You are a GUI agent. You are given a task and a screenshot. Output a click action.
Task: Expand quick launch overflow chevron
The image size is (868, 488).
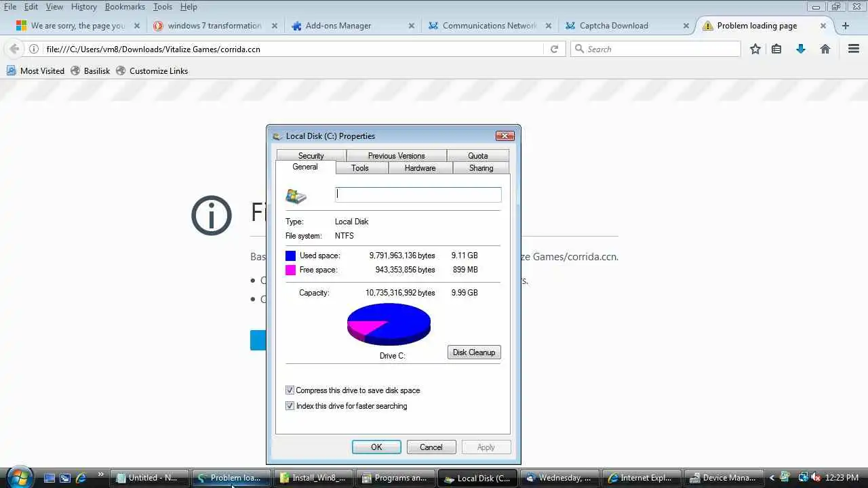tap(101, 474)
